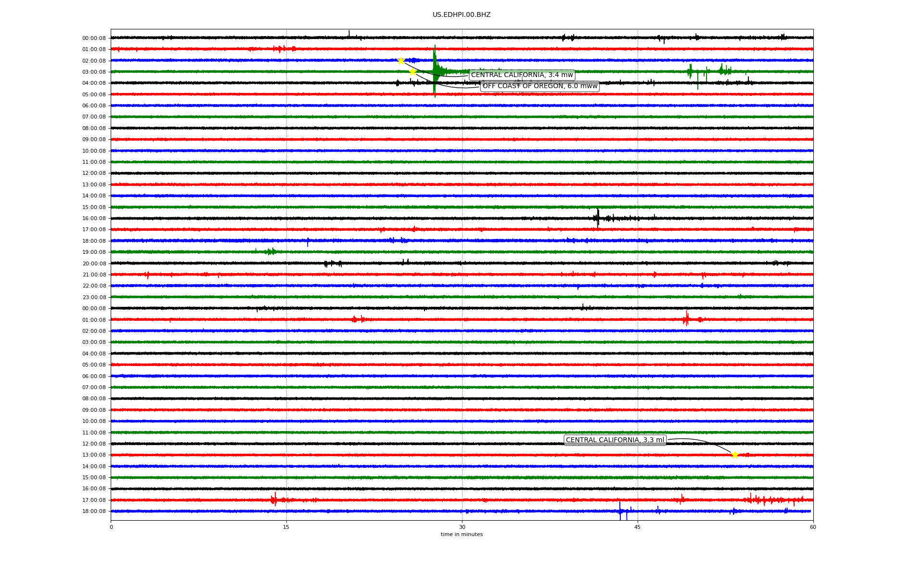Viewport: 924px width, 578px height.
Task: Click the first 00:00:08 row label at top
Action: tap(94, 38)
